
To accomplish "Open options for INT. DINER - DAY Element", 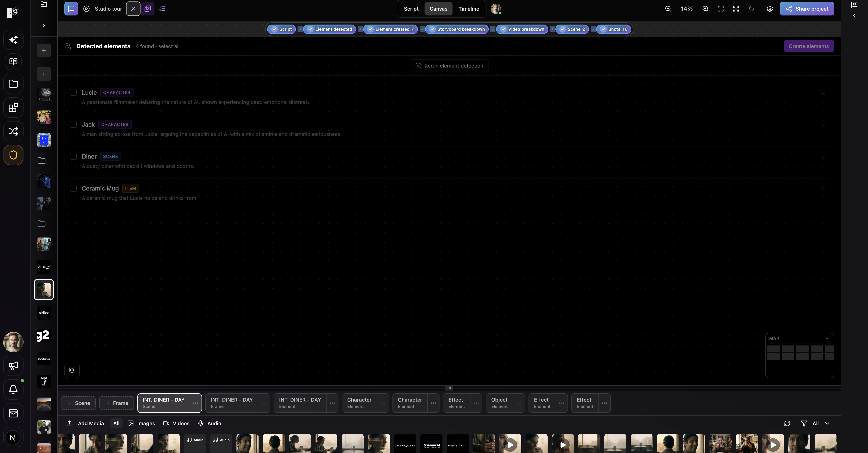I will [x=332, y=403].
